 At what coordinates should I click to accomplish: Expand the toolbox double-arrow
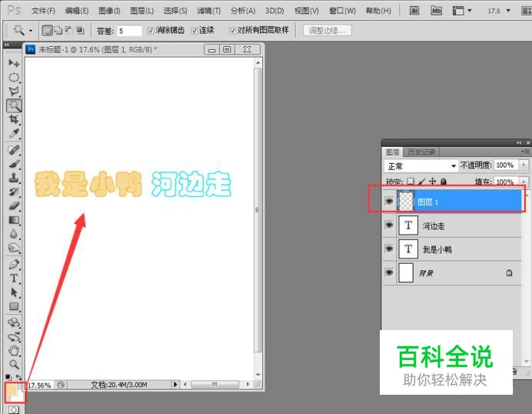point(6,45)
